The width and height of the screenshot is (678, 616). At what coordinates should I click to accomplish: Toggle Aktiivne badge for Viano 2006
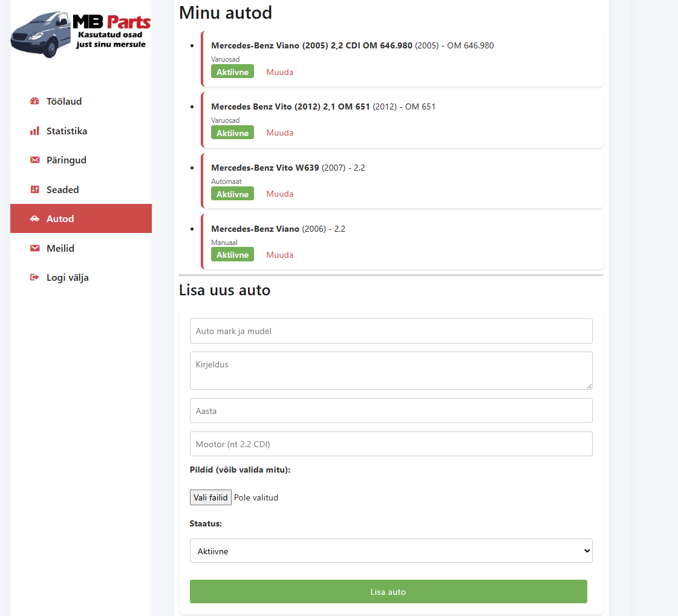pyautogui.click(x=232, y=255)
